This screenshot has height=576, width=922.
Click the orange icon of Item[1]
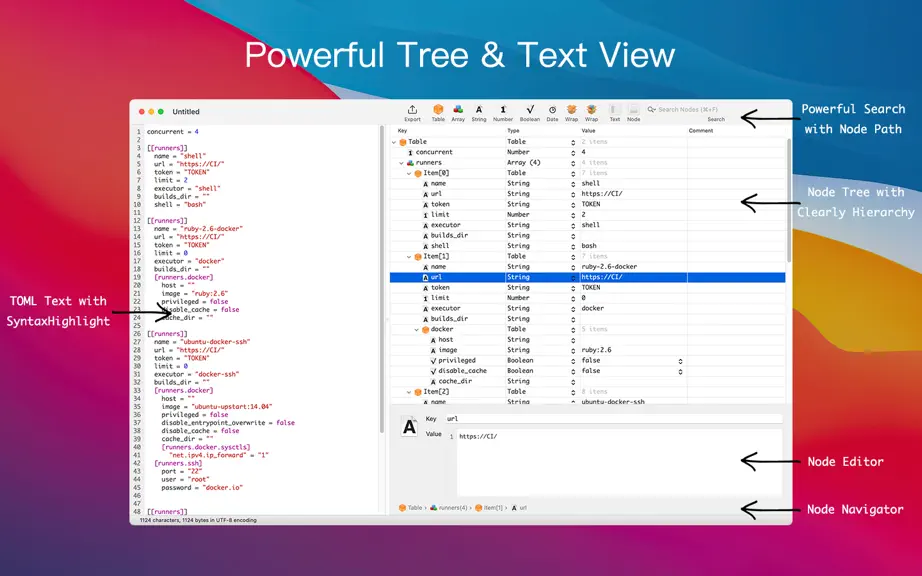tap(418, 257)
